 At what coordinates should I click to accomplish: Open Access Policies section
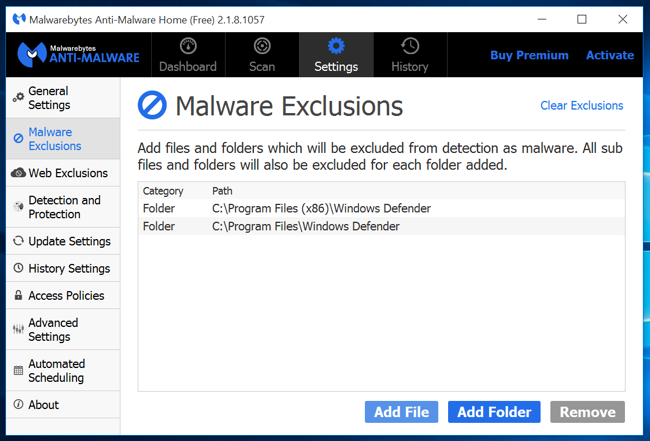click(63, 295)
